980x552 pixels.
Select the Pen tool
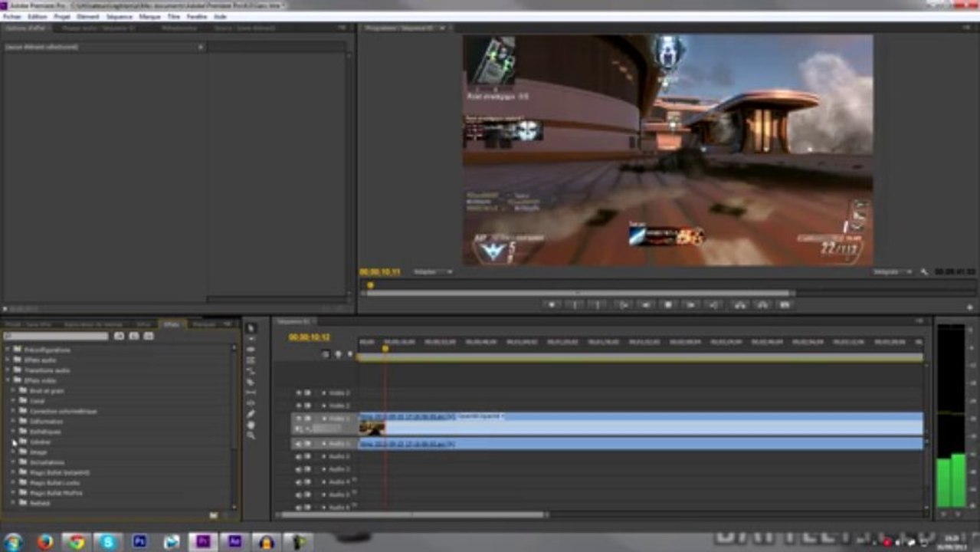251,414
